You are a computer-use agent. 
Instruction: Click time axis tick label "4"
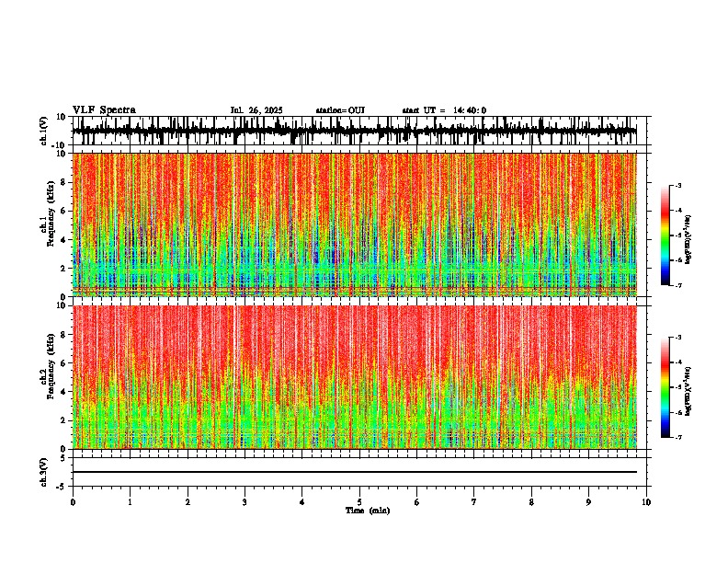[x=302, y=502]
